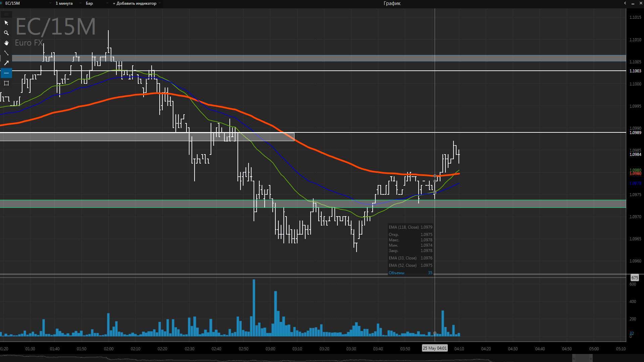Click the 1.0989 horizontal line price label
The width and height of the screenshot is (644, 362).
point(635,133)
